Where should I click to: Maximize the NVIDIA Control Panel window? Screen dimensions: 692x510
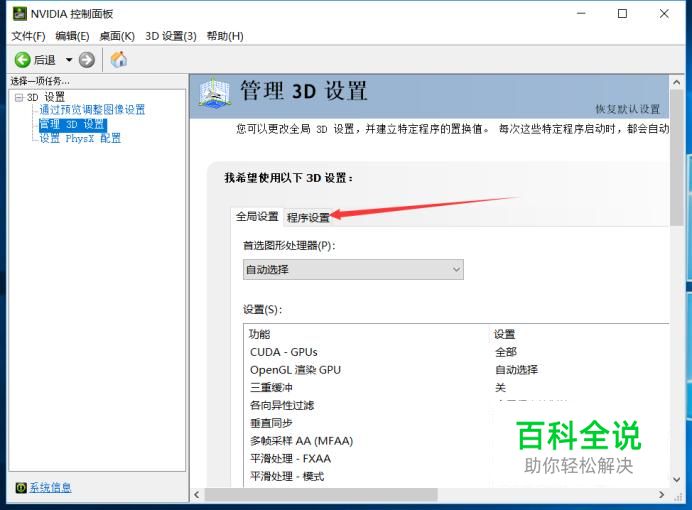click(x=622, y=14)
